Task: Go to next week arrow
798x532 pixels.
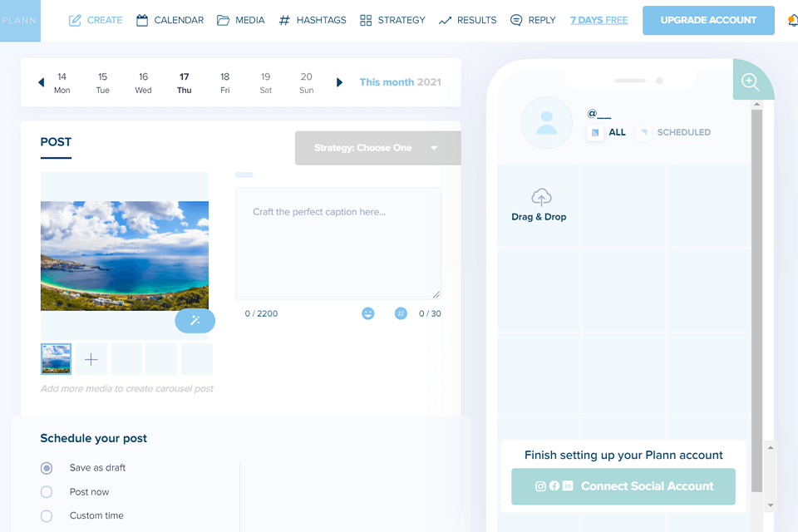Action: pyautogui.click(x=339, y=82)
